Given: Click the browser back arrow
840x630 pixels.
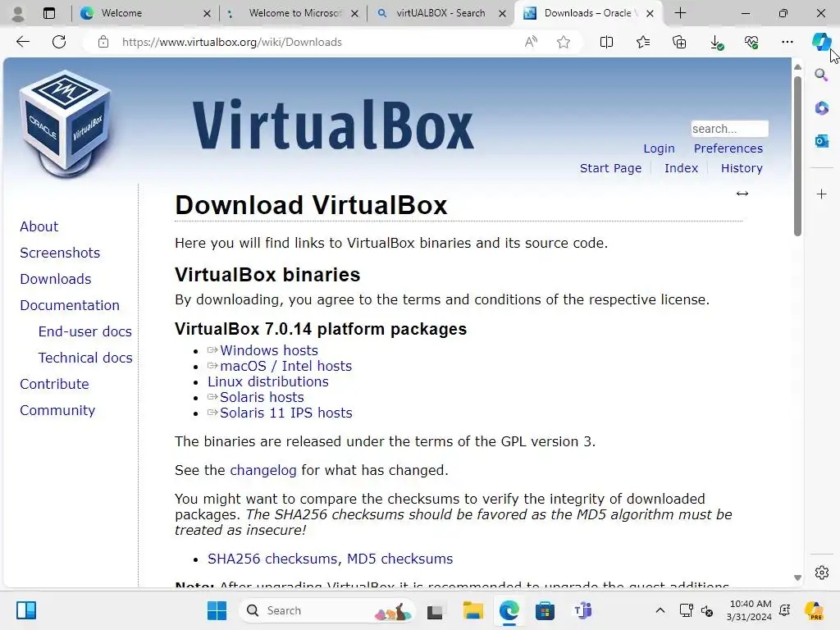Looking at the screenshot, I should click(x=22, y=42).
